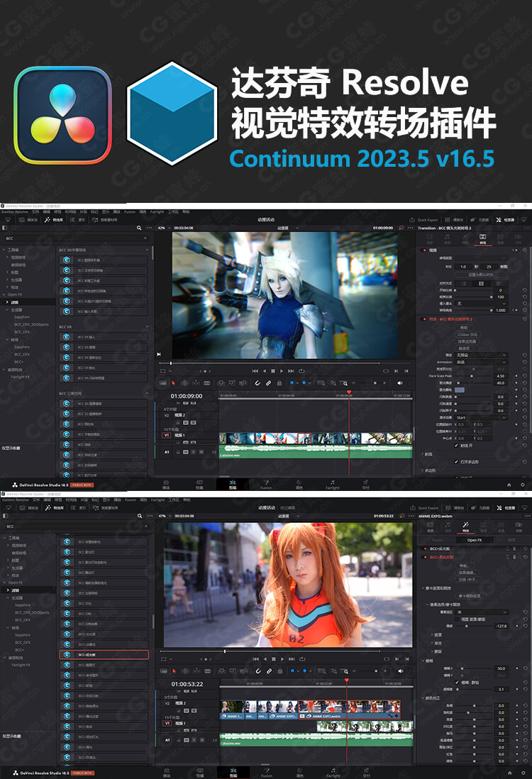
Task: Click the Effects Library button in upper toolbar
Action: click(54, 220)
